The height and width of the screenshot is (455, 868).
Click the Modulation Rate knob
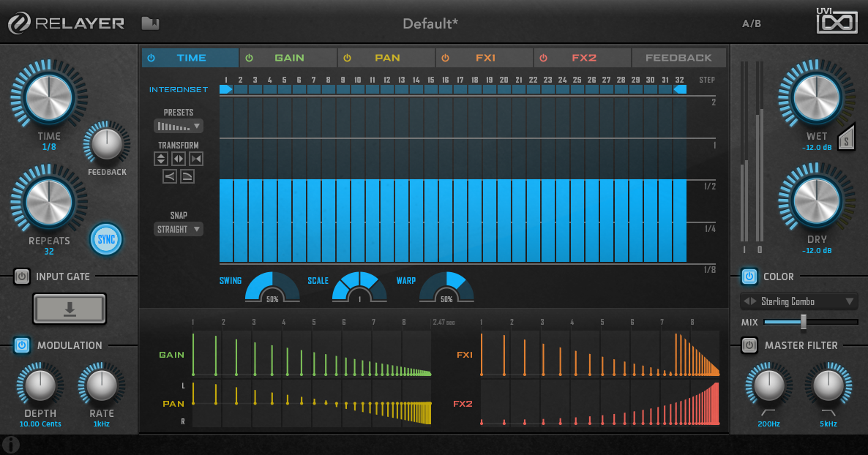click(x=101, y=386)
